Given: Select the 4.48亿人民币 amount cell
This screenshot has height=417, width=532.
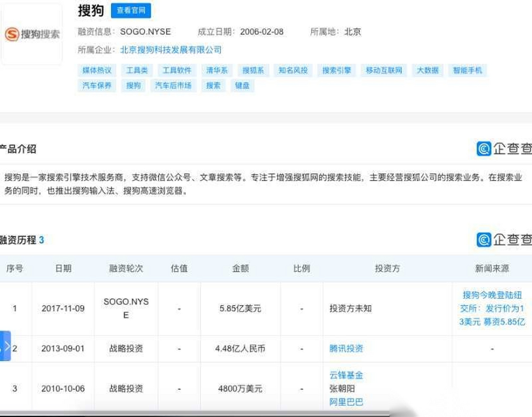Looking at the screenshot, I should [x=240, y=349].
